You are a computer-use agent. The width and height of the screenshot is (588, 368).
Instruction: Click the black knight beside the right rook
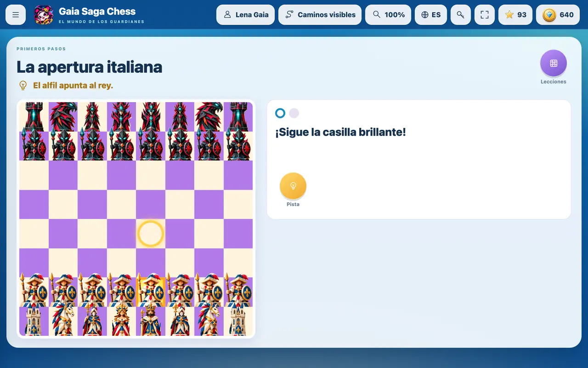pos(209,117)
